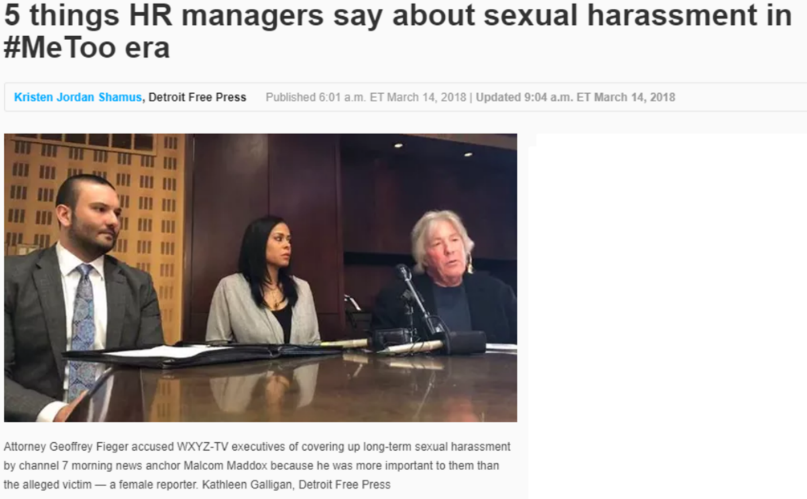
Task: Open the press conference photo
Action: tap(260, 278)
